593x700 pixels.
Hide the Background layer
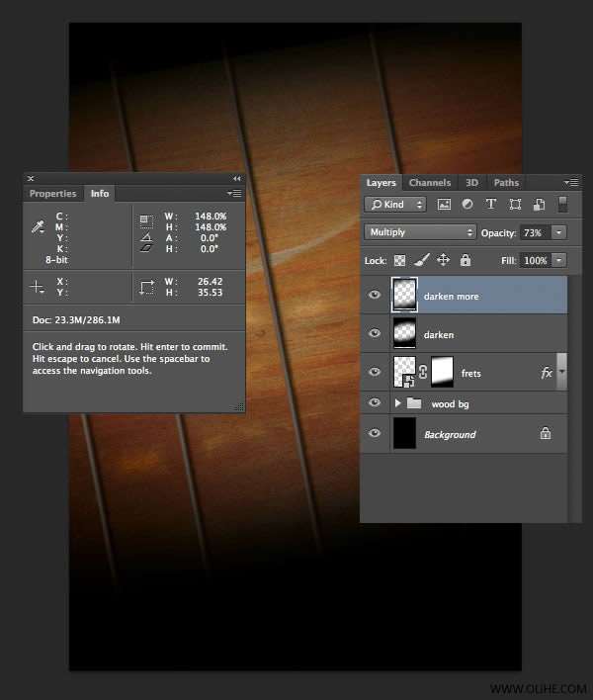tap(375, 433)
